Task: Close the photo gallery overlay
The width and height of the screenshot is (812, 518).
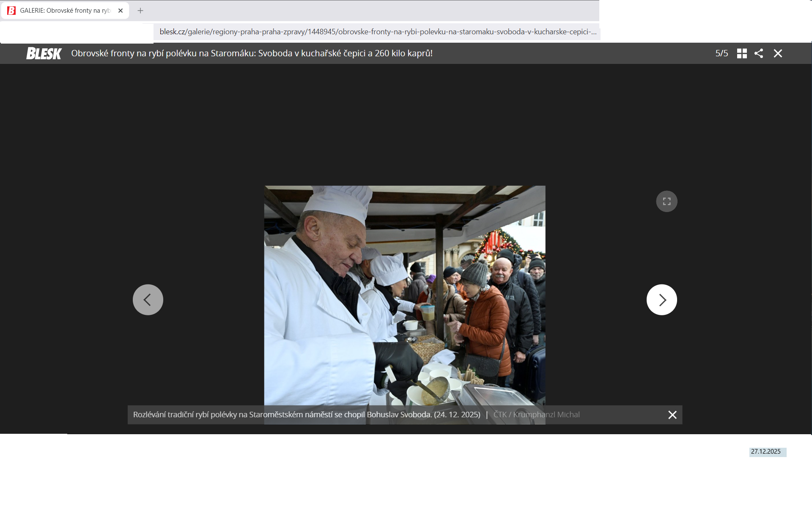Action: click(x=778, y=53)
